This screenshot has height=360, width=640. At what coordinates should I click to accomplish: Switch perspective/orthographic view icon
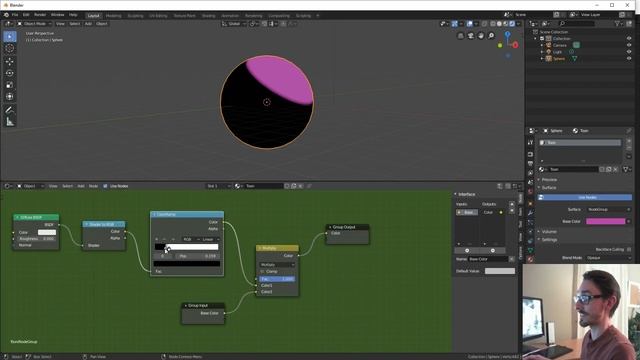(460, 36)
